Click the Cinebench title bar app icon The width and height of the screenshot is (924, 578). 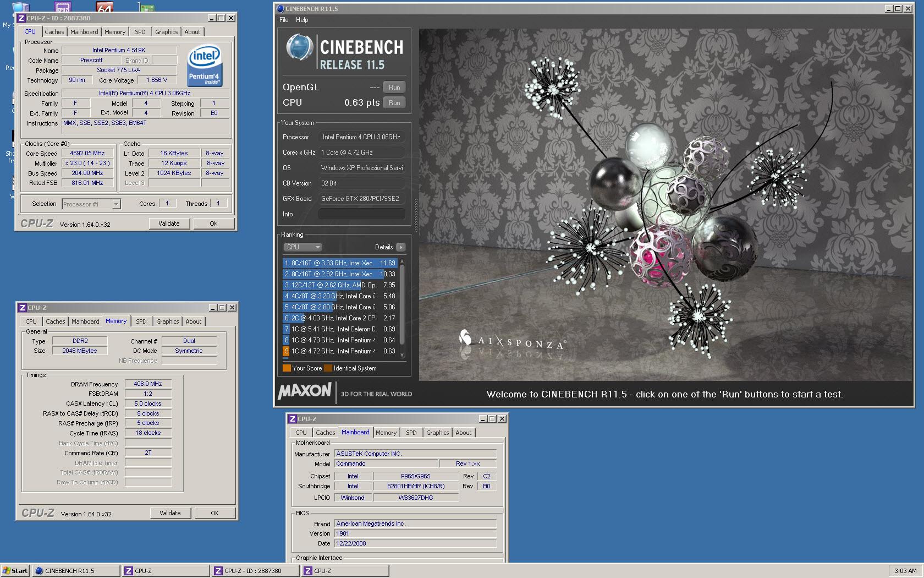pos(280,8)
